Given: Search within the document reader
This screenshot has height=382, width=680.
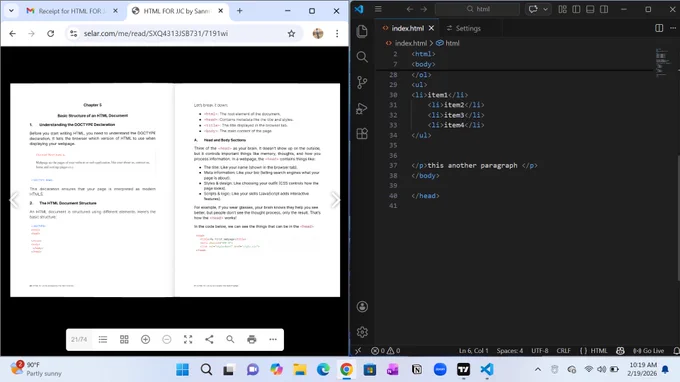Looking at the screenshot, I should [230, 340].
